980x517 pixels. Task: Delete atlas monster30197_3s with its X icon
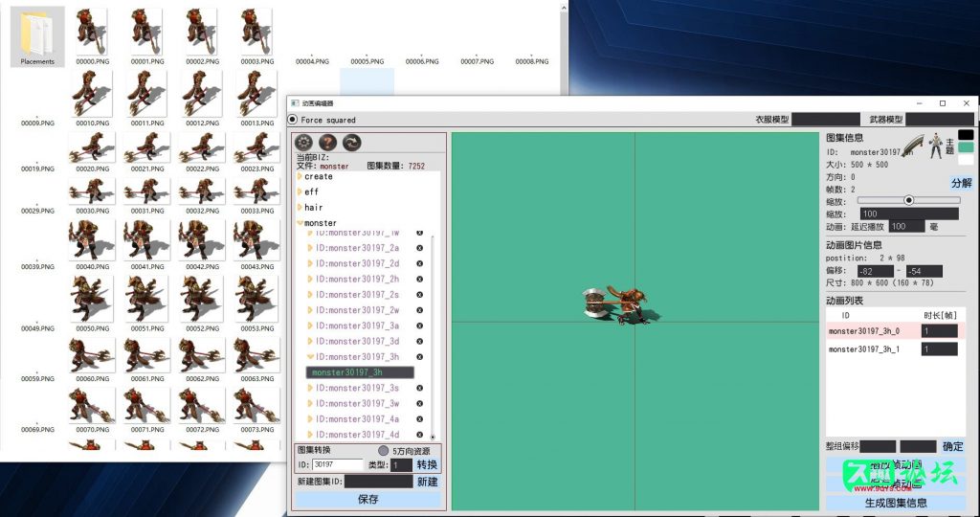pyautogui.click(x=419, y=388)
